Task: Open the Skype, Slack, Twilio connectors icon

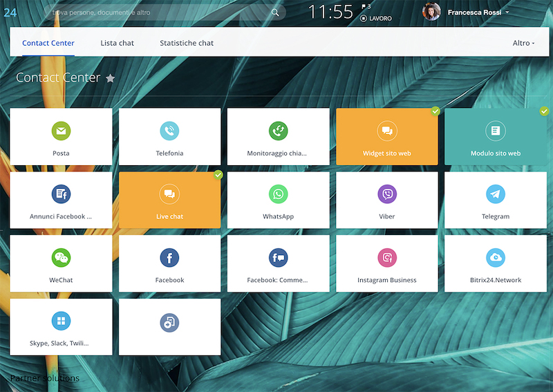Action: tap(61, 321)
